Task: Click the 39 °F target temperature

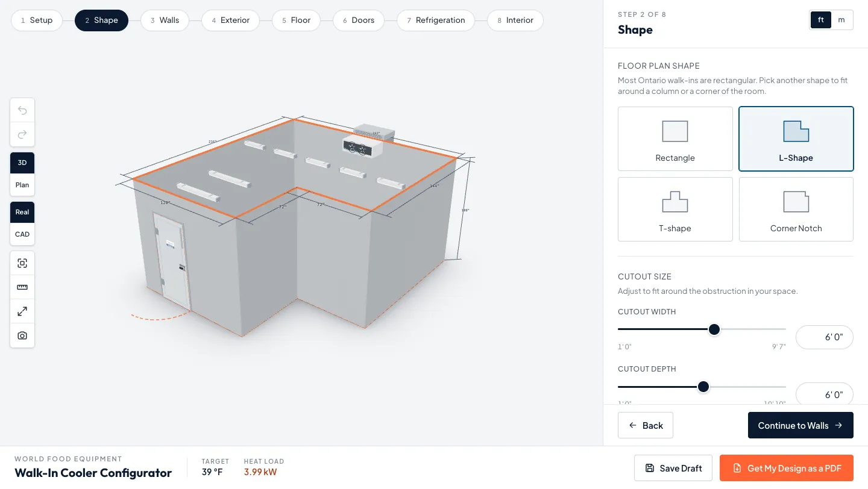Action: click(212, 472)
